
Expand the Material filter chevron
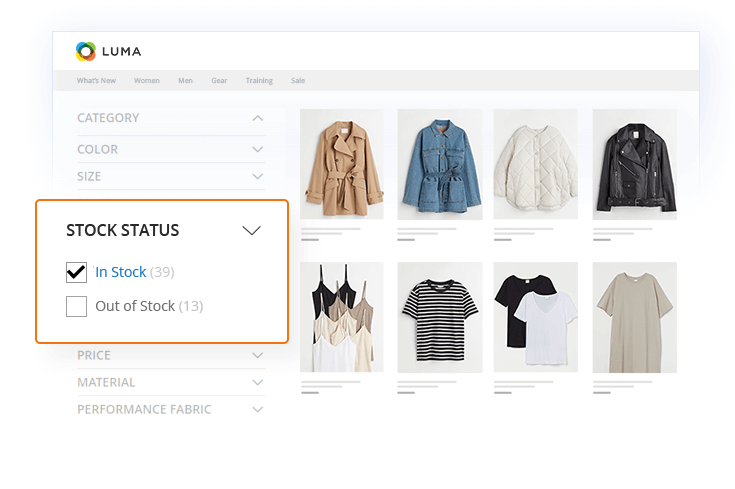point(257,382)
